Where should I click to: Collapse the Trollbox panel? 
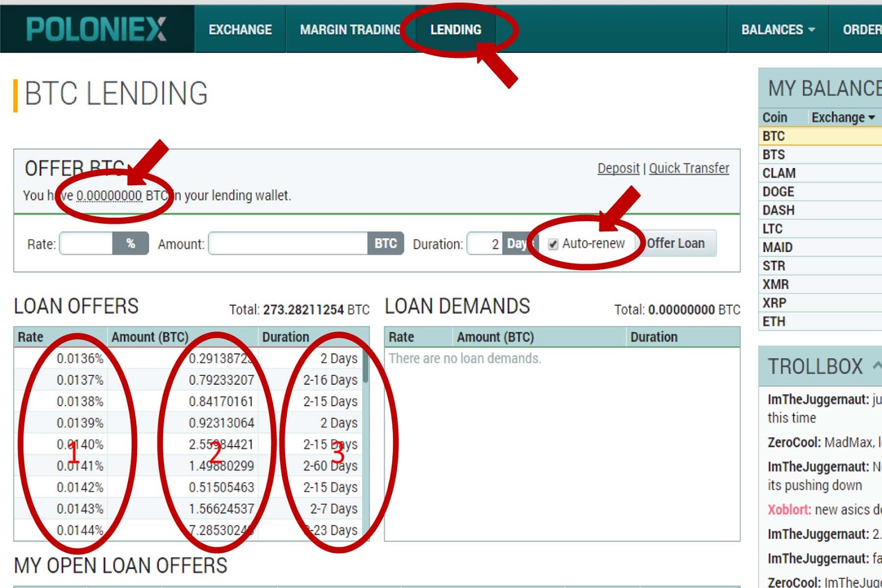coord(877,365)
